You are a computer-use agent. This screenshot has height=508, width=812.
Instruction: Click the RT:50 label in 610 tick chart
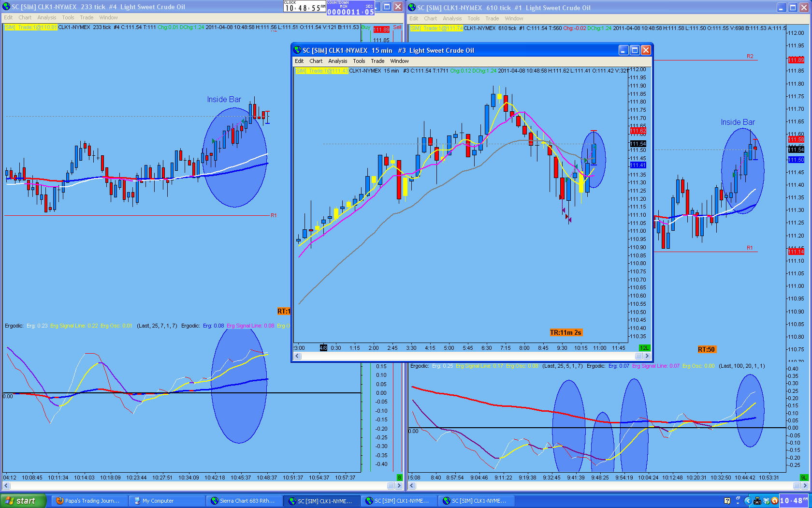coord(706,349)
